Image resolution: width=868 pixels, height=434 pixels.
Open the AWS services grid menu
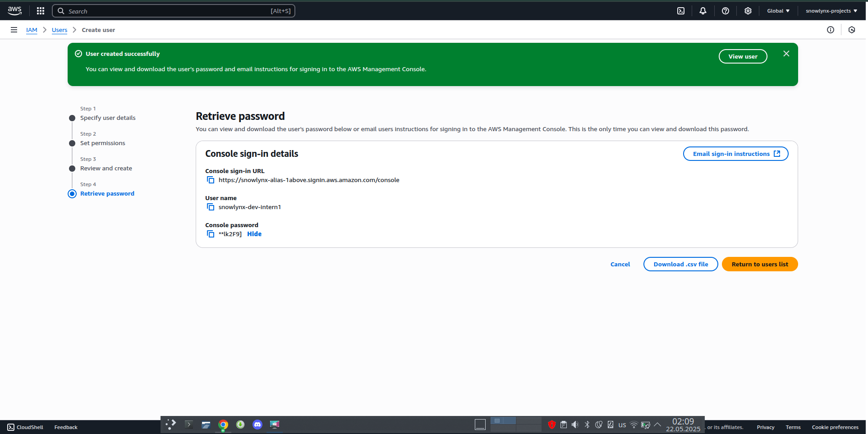tap(41, 11)
